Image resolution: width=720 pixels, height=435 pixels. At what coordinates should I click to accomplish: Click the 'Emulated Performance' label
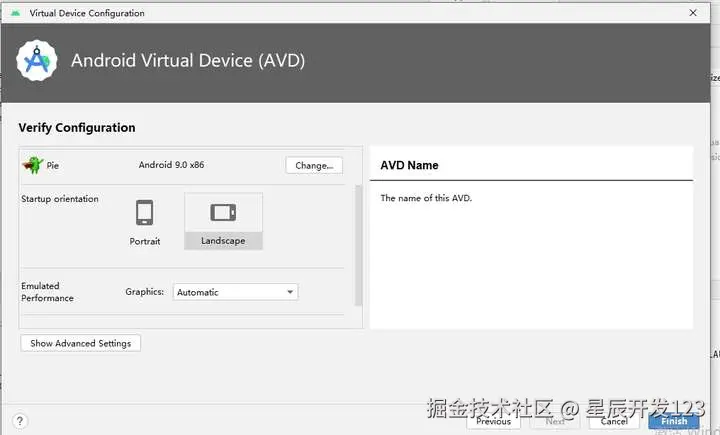click(x=47, y=292)
